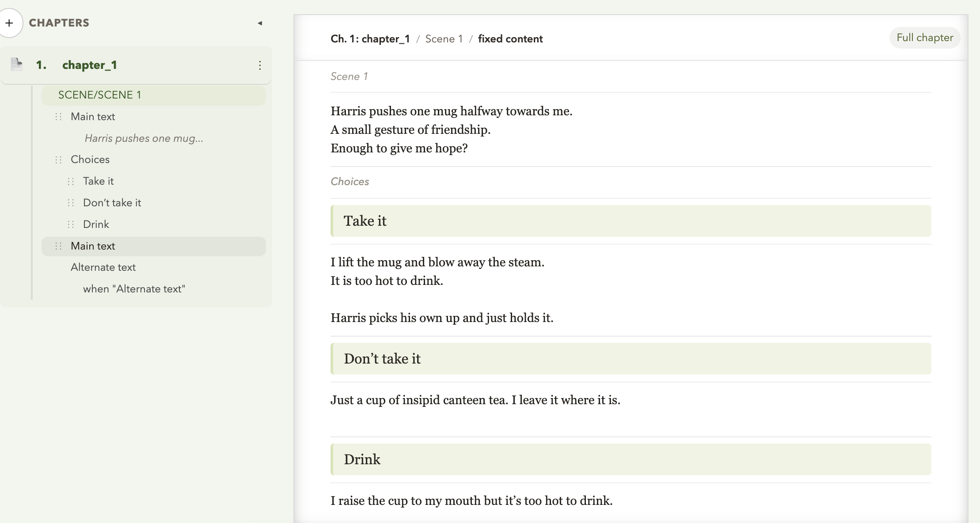Select Alternate text in the sidebar
980x523 pixels.
(x=103, y=267)
